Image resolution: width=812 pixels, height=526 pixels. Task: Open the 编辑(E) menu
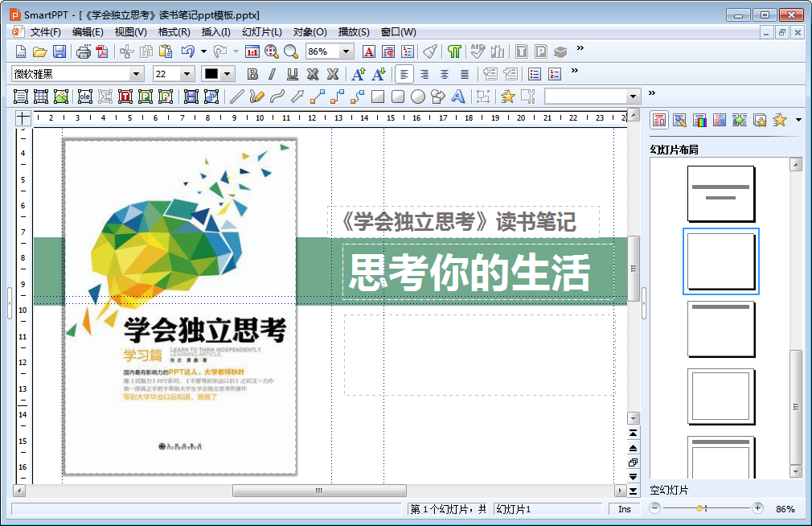tap(88, 32)
